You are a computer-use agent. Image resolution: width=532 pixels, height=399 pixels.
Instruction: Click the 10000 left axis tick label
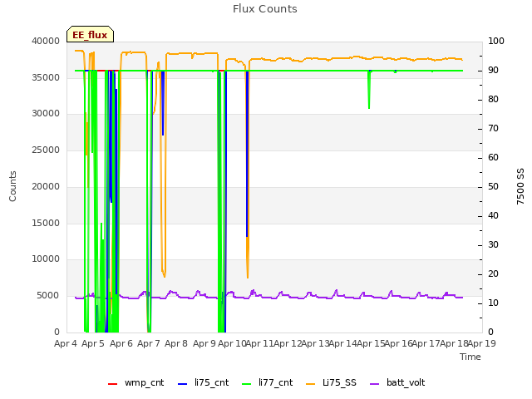(46, 259)
